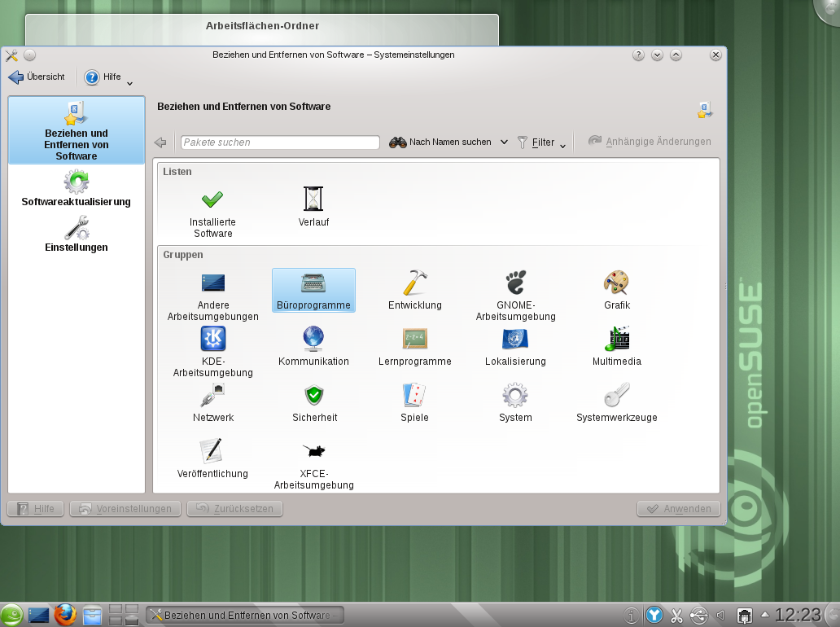The height and width of the screenshot is (627, 840).
Task: Open the Grafik palette group
Action: 616,290
